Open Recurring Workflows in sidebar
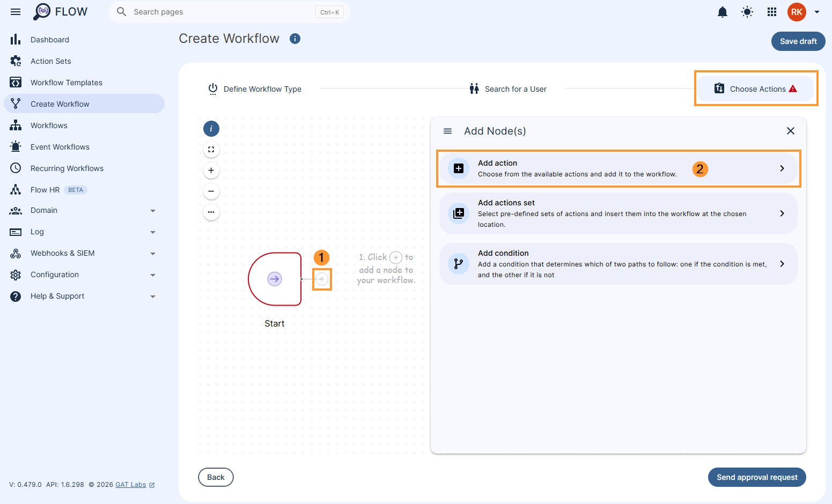832x504 pixels. click(84, 168)
